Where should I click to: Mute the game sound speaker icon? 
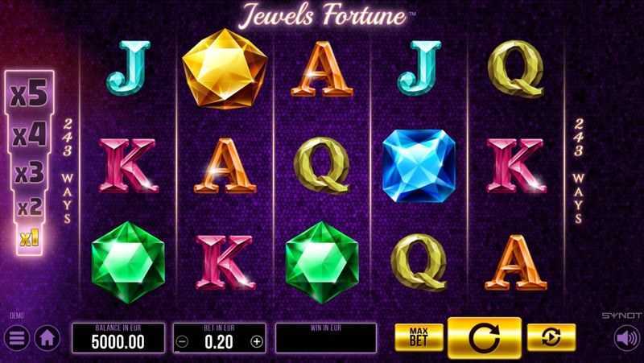pos(627,339)
